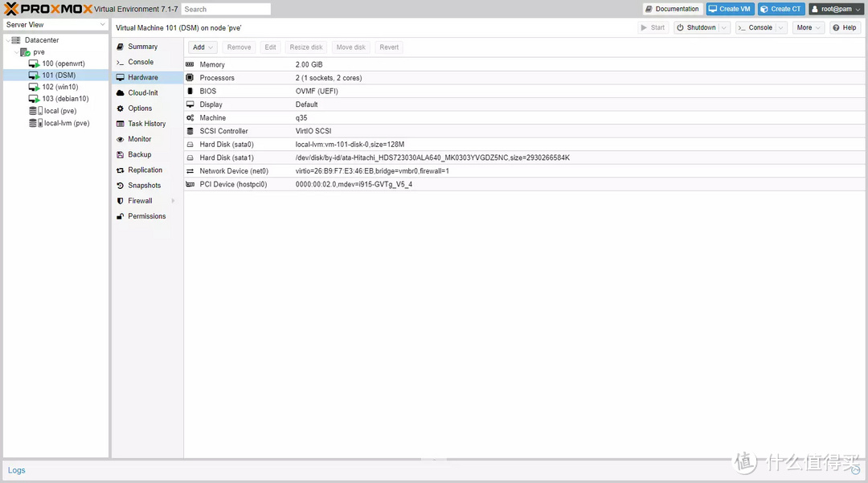The width and height of the screenshot is (868, 483).
Task: Click the pve node icon
Action: point(25,52)
